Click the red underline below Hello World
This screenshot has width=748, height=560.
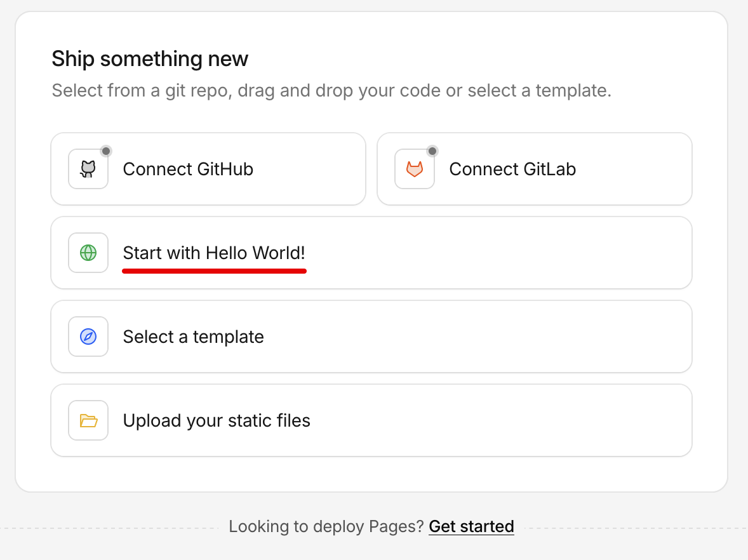(214, 270)
